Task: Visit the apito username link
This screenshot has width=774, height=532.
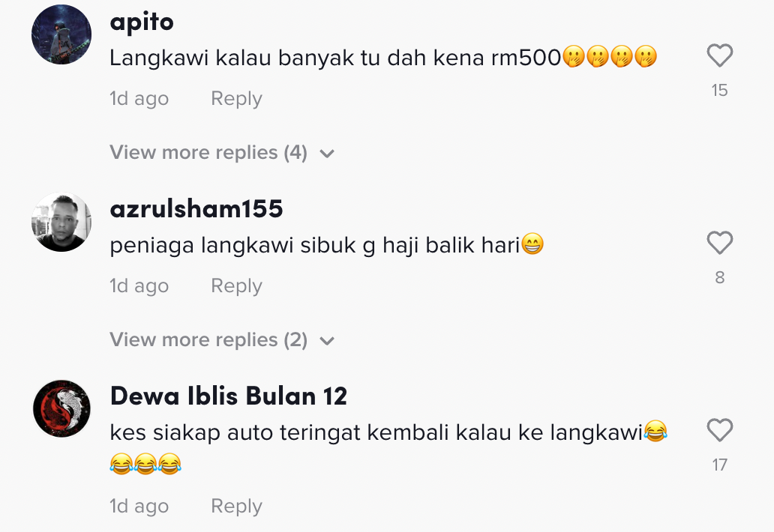Action: (142, 22)
